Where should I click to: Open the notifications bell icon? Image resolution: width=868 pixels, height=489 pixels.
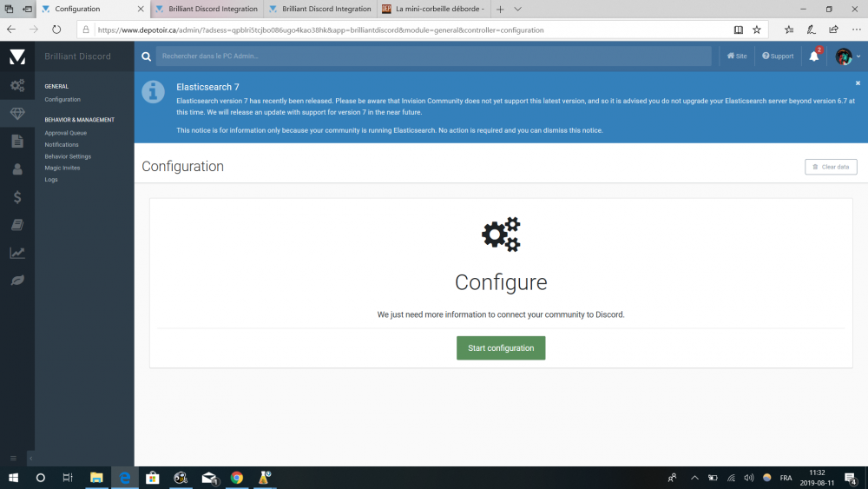point(813,56)
